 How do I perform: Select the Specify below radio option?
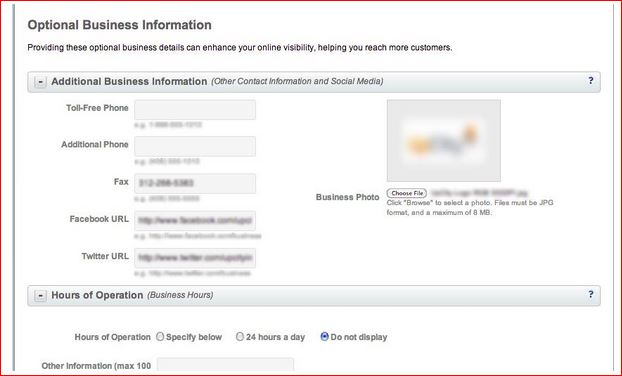point(160,337)
